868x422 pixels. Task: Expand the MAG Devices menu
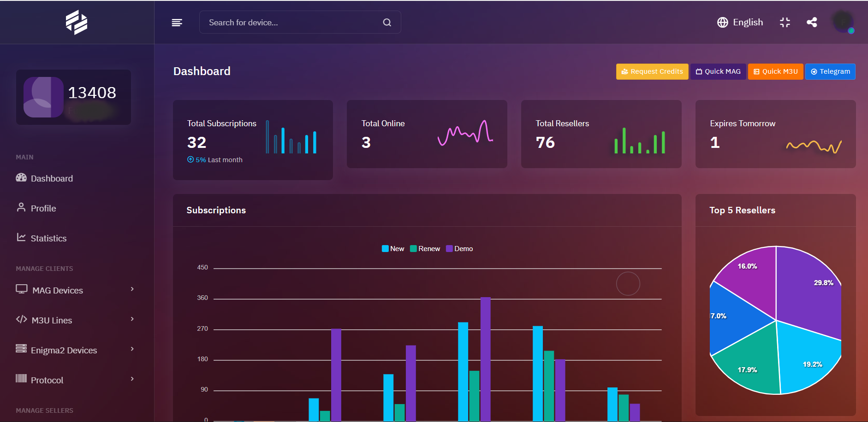point(57,290)
